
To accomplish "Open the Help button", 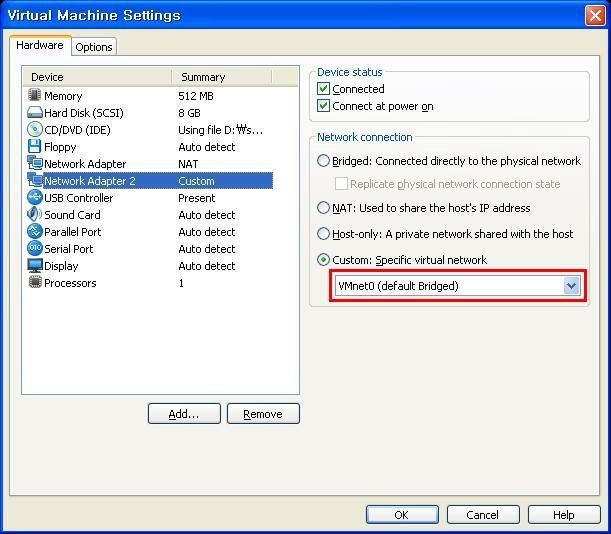I will point(564,515).
